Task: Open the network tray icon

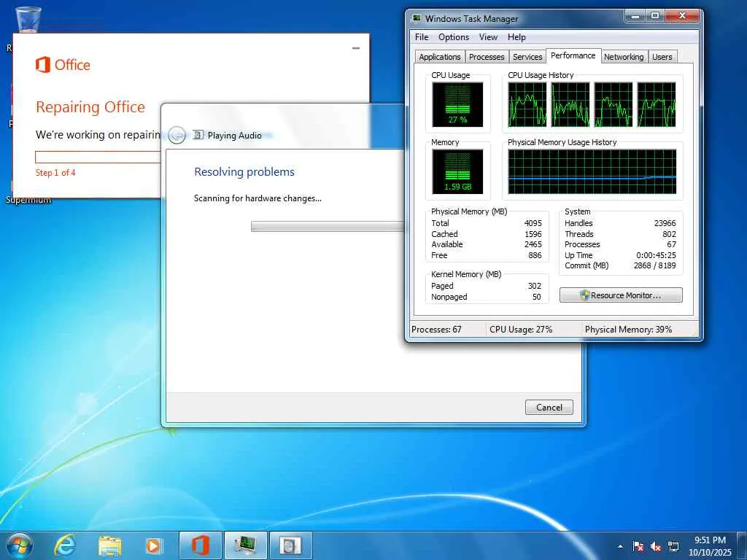Action: click(x=673, y=547)
